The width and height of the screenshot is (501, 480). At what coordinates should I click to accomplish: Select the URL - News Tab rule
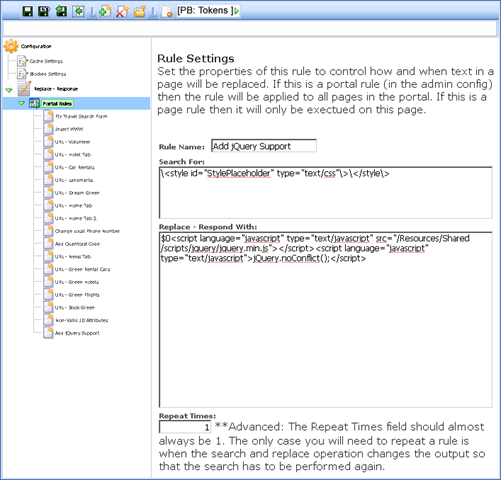pos(73,257)
